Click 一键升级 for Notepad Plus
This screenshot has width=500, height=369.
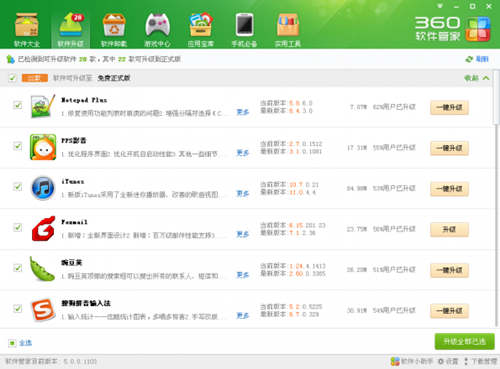[x=449, y=107]
